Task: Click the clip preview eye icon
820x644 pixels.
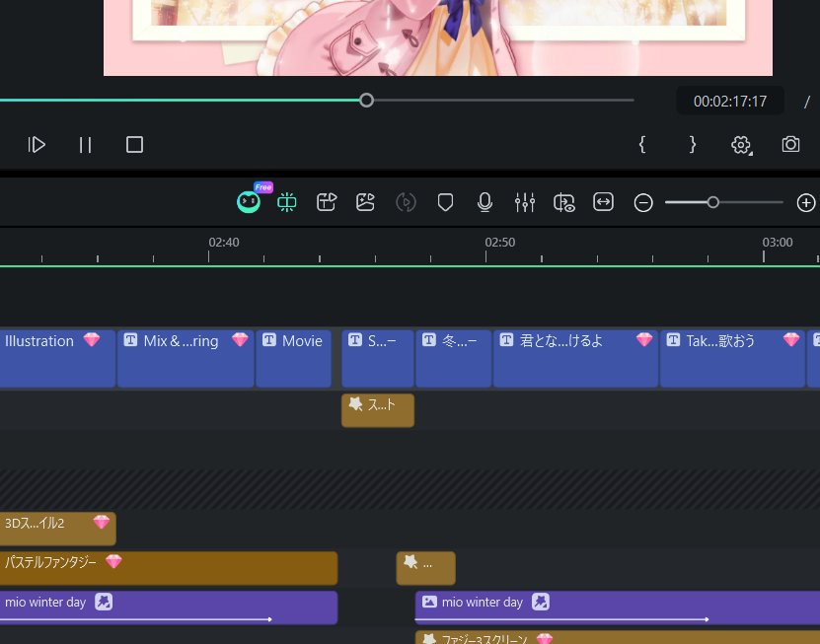Action: pos(564,202)
